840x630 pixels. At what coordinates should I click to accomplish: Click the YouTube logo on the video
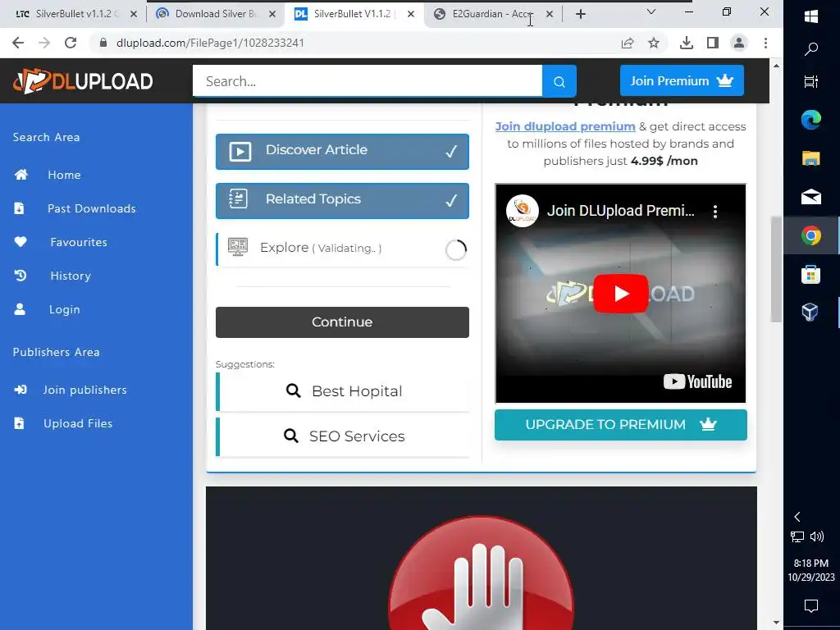pos(697,381)
